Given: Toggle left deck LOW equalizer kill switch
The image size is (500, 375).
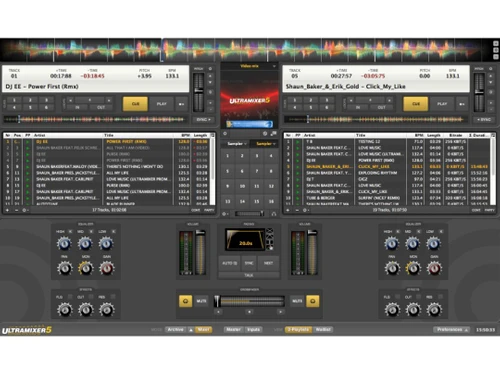Looking at the screenshot, I should point(113,231).
